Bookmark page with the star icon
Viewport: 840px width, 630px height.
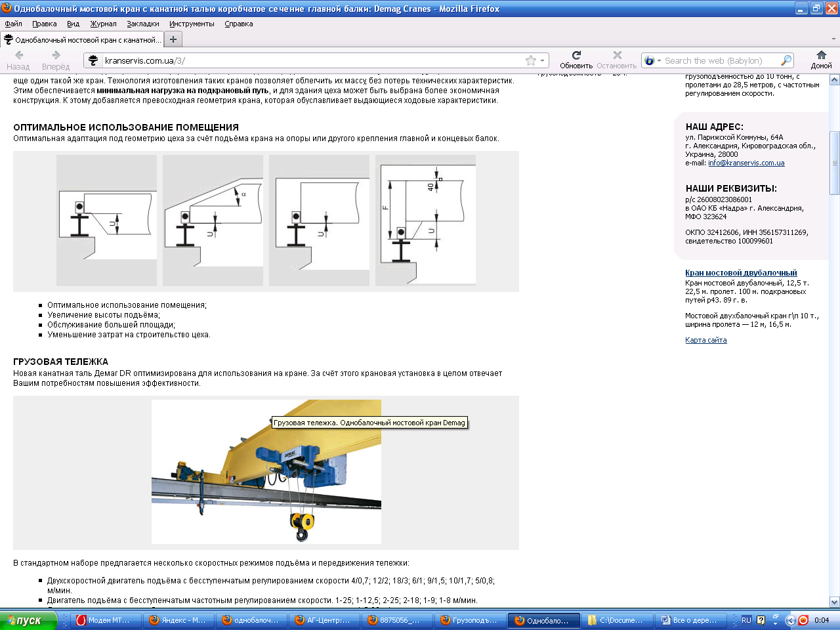(531, 60)
